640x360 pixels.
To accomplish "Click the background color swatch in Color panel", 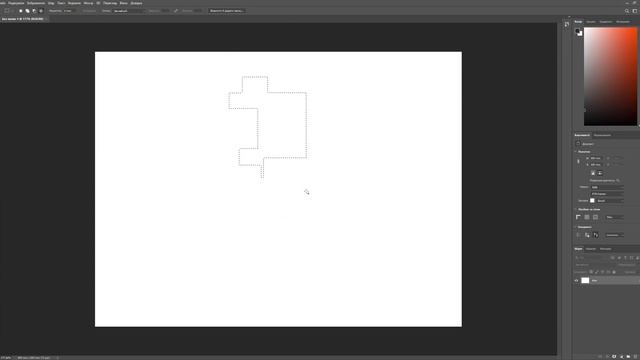I will click(580, 33).
